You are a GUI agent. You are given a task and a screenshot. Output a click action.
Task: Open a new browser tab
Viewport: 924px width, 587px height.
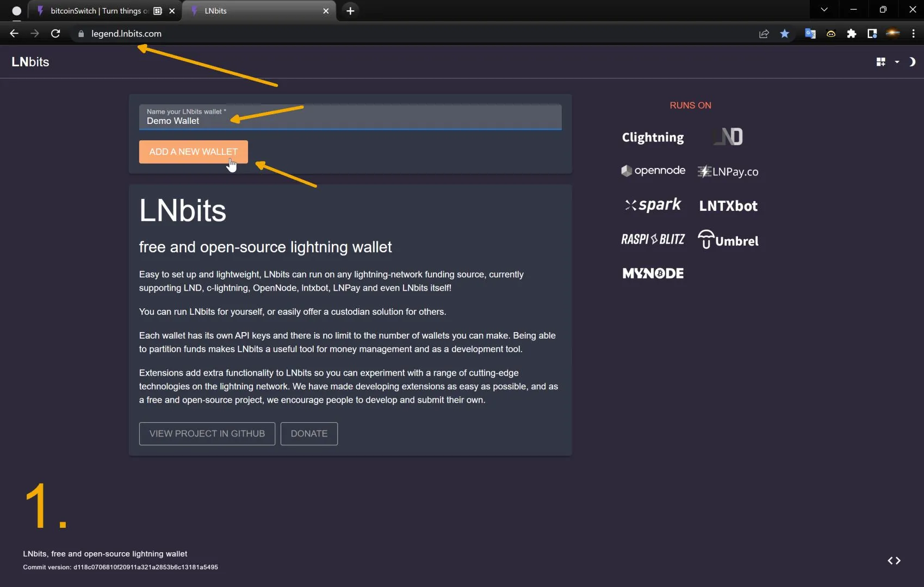point(350,11)
